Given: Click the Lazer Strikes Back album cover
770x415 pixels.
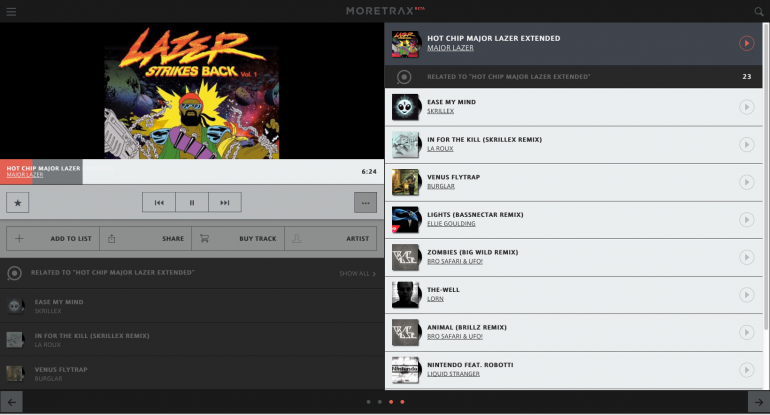Looking at the screenshot, I should click(192, 93).
